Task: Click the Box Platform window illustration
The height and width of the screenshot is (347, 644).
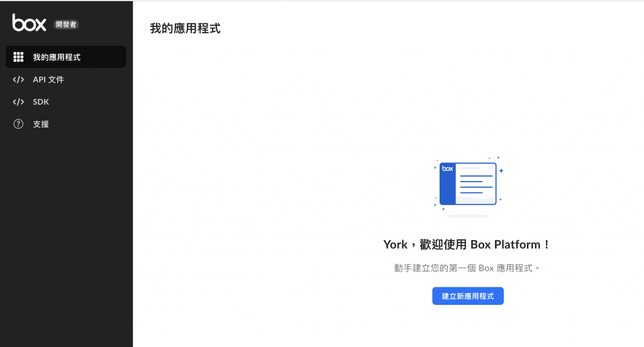Action: click(468, 185)
